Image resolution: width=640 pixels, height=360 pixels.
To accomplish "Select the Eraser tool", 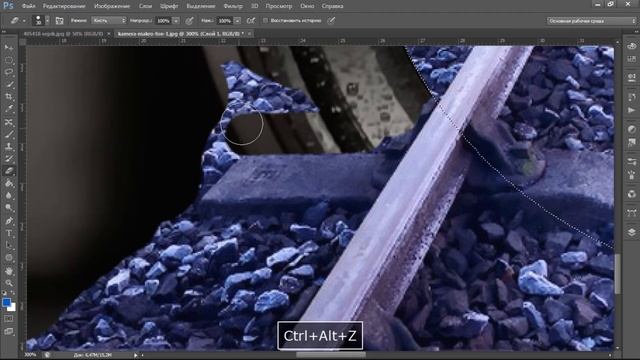I will click(9, 171).
